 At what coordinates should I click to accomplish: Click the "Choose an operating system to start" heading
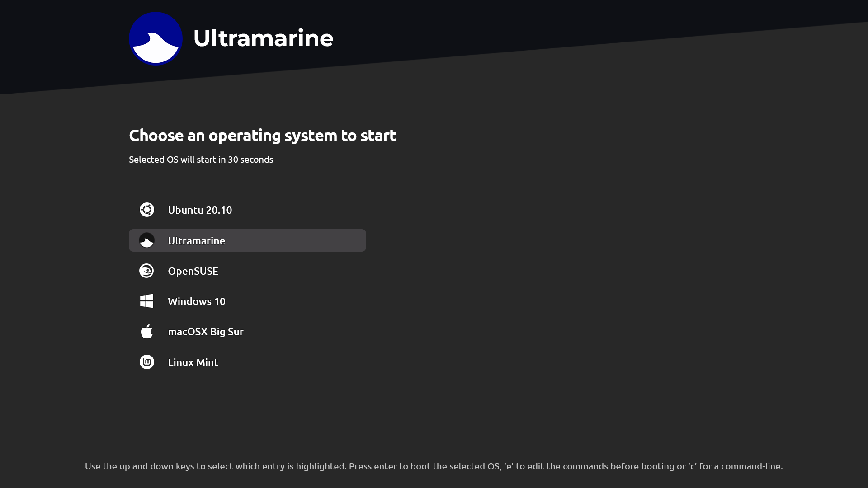pos(262,135)
